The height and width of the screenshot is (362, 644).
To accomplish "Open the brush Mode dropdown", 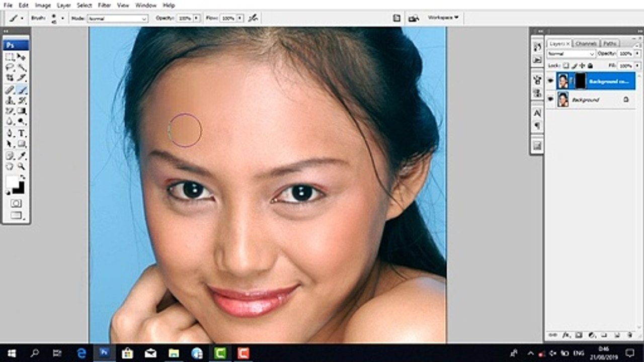I will 117,18.
